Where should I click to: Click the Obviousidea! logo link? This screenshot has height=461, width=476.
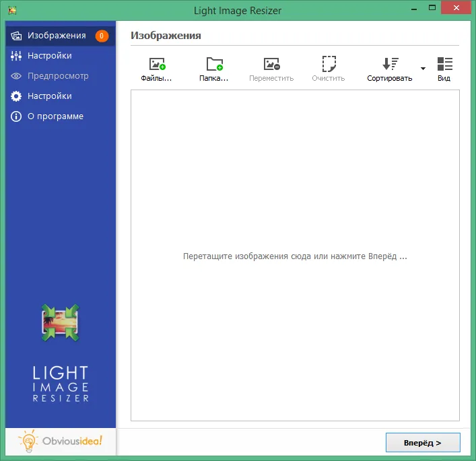[61, 441]
